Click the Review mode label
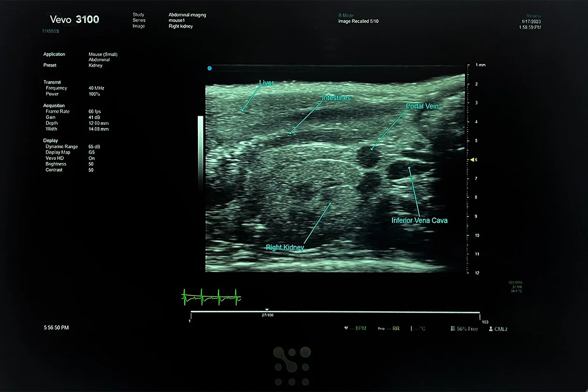Viewport: 588px width, 392px height. (534, 16)
